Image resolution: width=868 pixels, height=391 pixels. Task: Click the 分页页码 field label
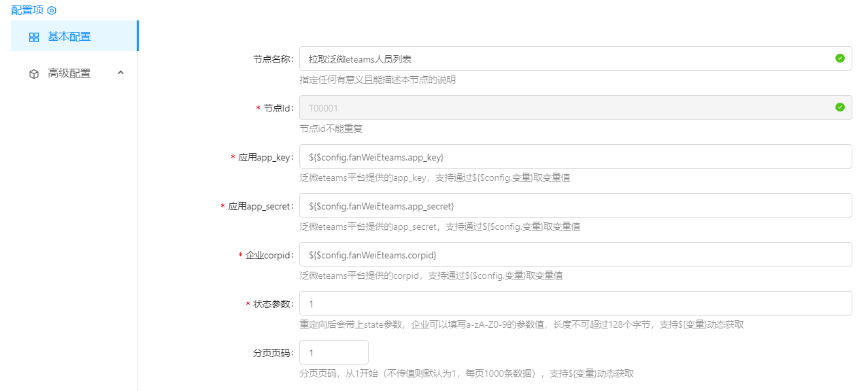point(273,353)
